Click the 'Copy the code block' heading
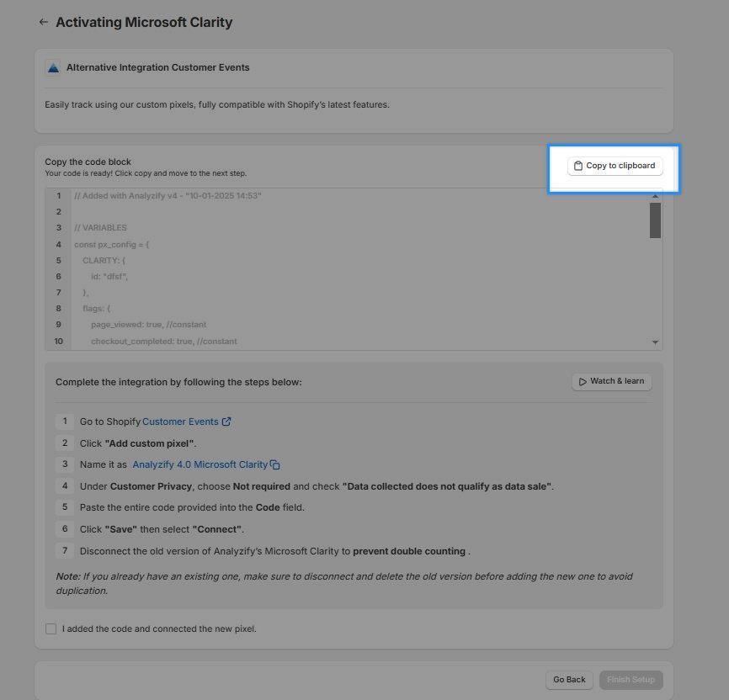The width and height of the screenshot is (729, 700). tap(88, 162)
